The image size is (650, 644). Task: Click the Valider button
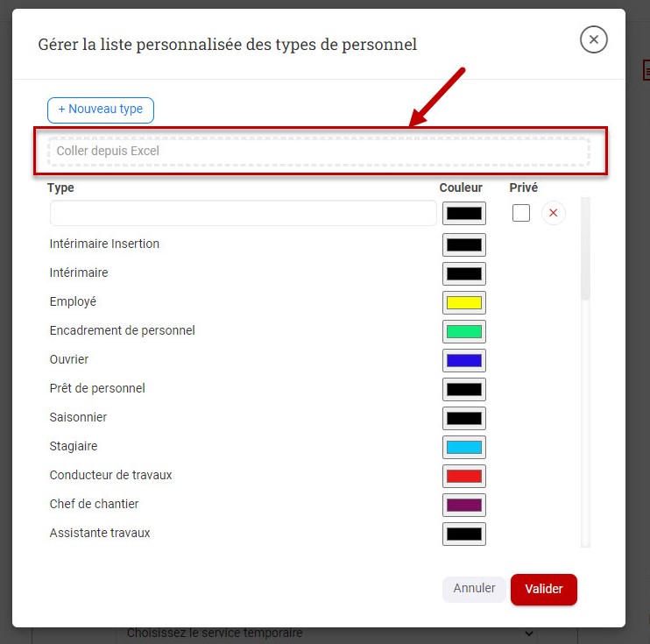[543, 590]
